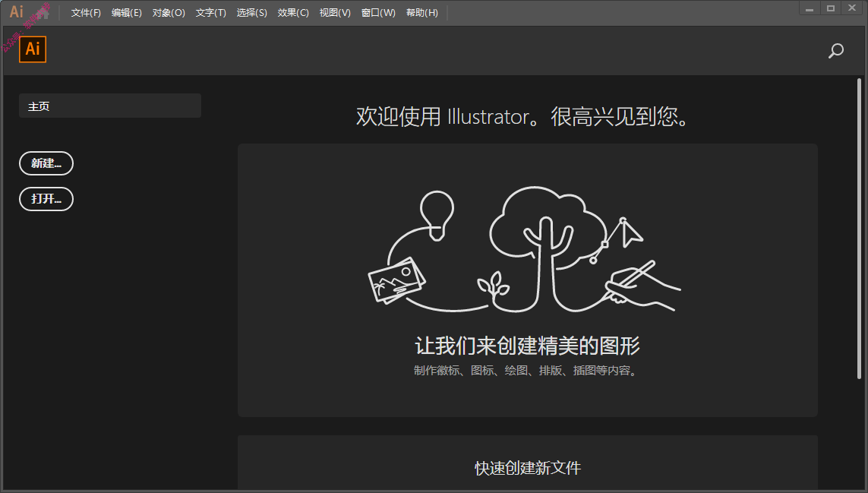
Task: Maximize the Illustrator window
Action: [x=830, y=8]
